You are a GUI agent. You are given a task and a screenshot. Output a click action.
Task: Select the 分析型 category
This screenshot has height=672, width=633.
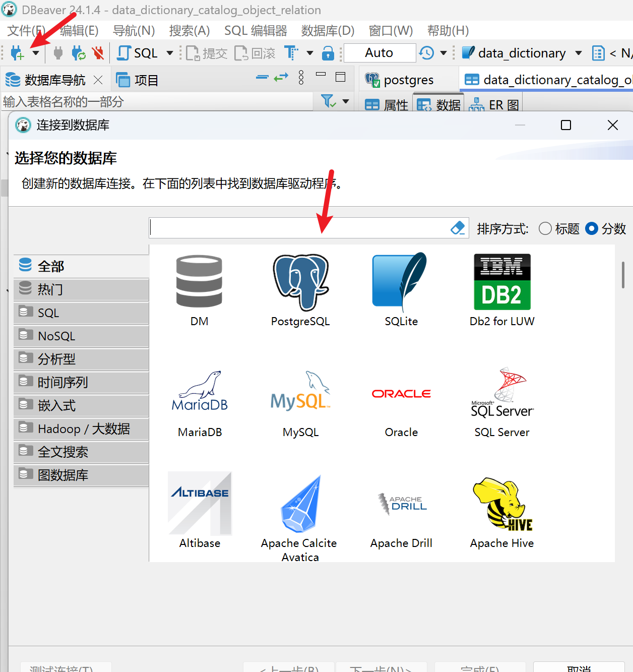81,359
